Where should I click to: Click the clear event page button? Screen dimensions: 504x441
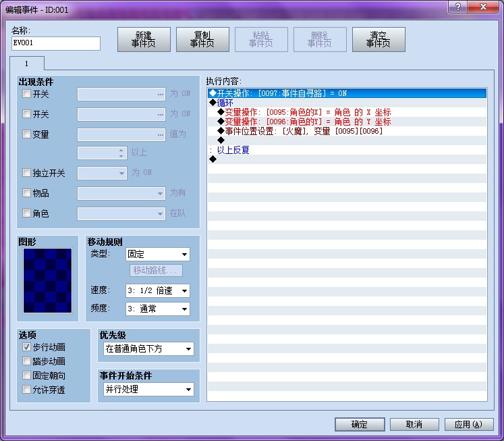379,40
